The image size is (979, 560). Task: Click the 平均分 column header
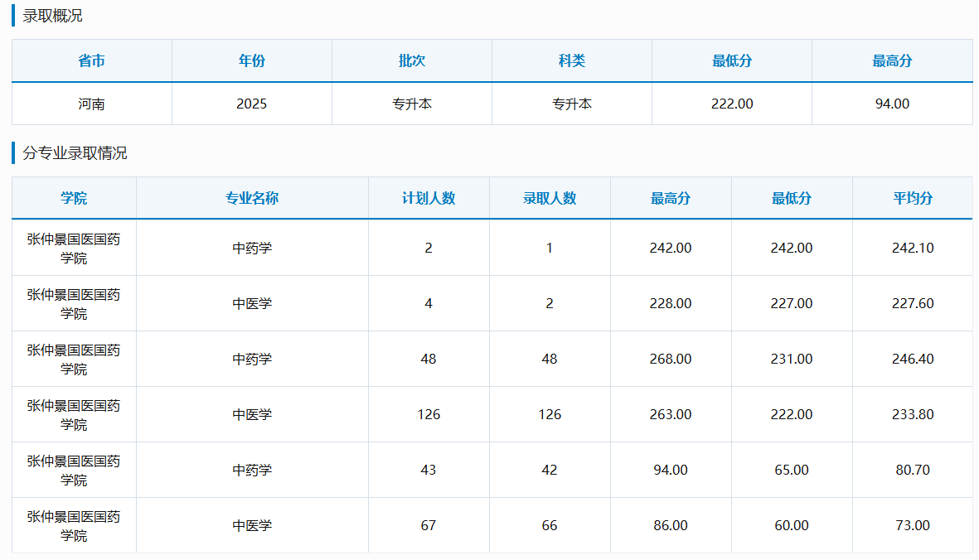tap(912, 197)
